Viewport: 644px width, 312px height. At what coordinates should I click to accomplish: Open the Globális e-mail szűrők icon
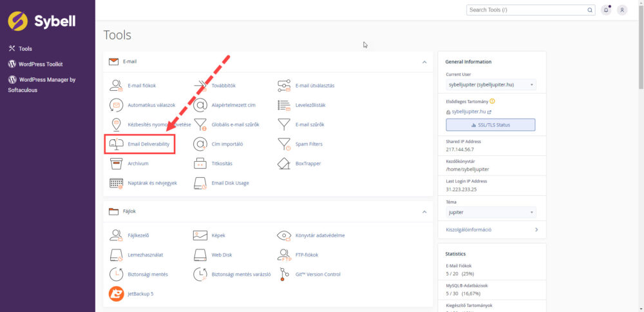coord(200,124)
